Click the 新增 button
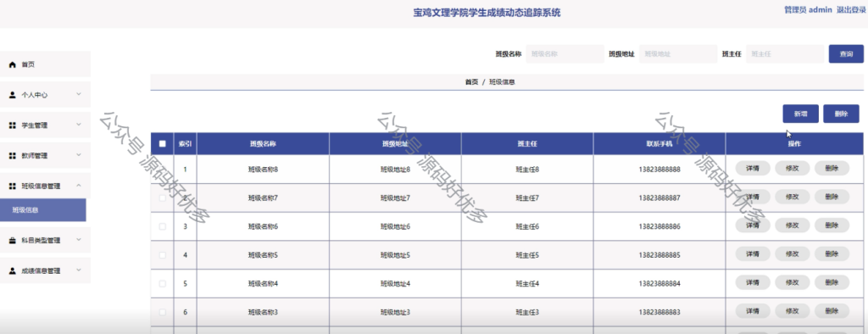This screenshot has height=334, width=868. (x=800, y=114)
